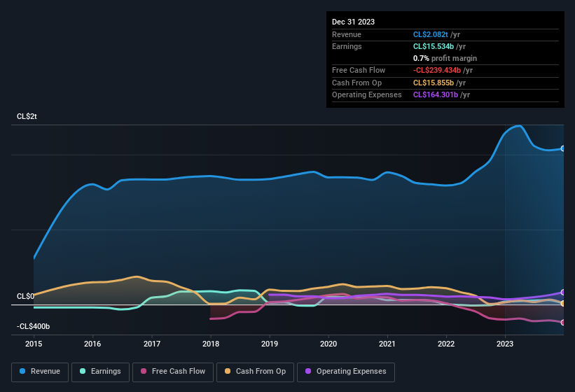Click the Free Cash Flow endpoint marker
Image resolution: width=575 pixels, height=392 pixels.
563,322
